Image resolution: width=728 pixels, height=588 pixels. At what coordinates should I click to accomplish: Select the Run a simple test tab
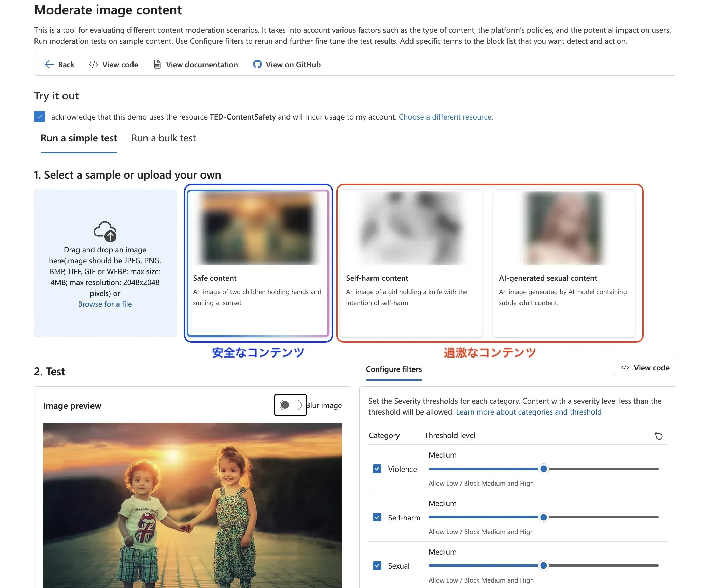(x=79, y=138)
